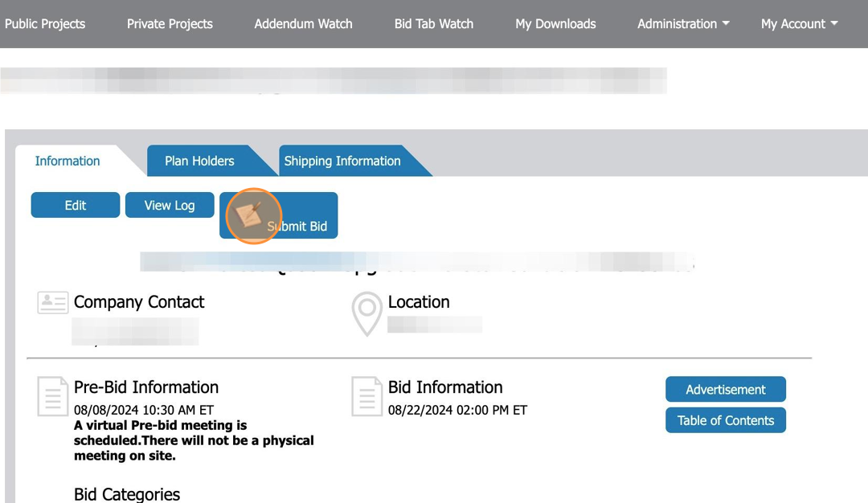
Task: Select the Location map pin icon
Action: click(x=366, y=313)
